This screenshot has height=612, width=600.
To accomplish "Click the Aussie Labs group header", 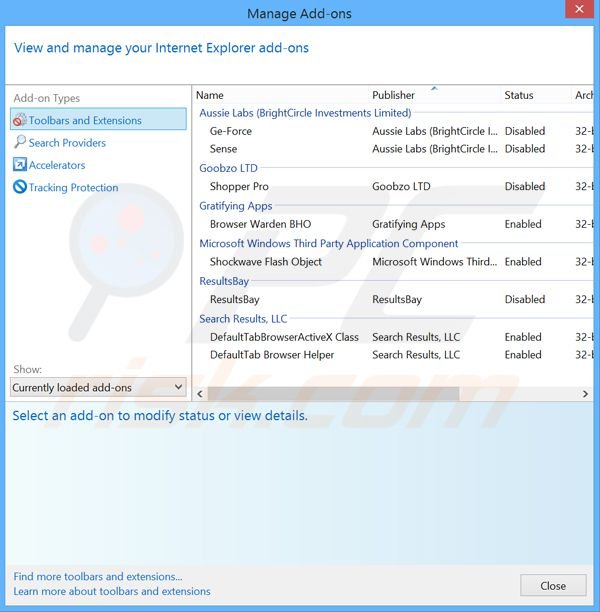I will coord(305,113).
